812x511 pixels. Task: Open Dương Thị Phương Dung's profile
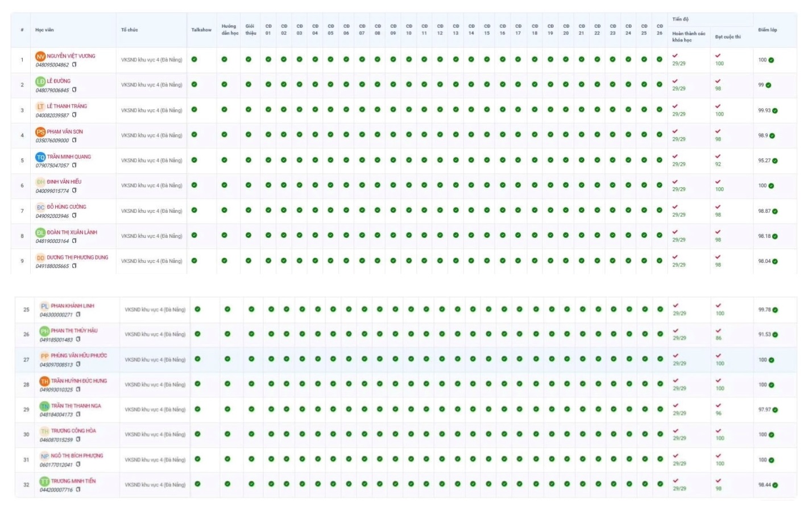click(77, 258)
